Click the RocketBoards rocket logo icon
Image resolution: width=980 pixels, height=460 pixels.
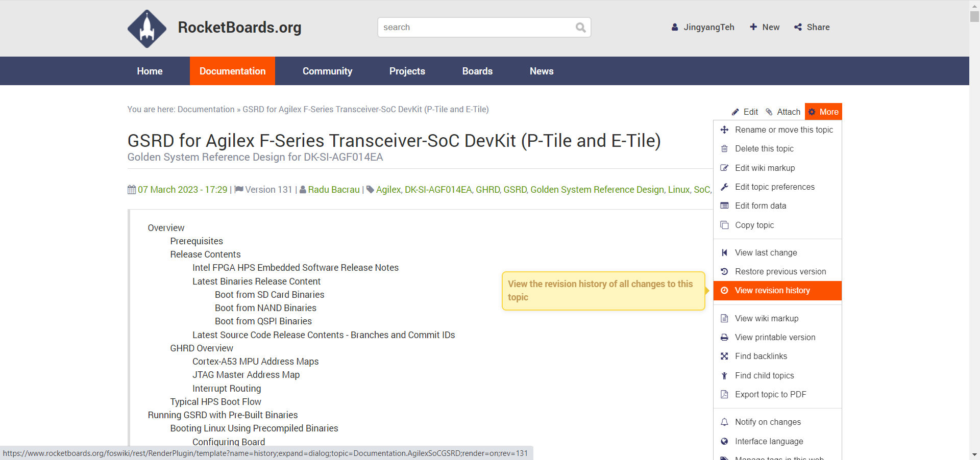[x=147, y=29]
